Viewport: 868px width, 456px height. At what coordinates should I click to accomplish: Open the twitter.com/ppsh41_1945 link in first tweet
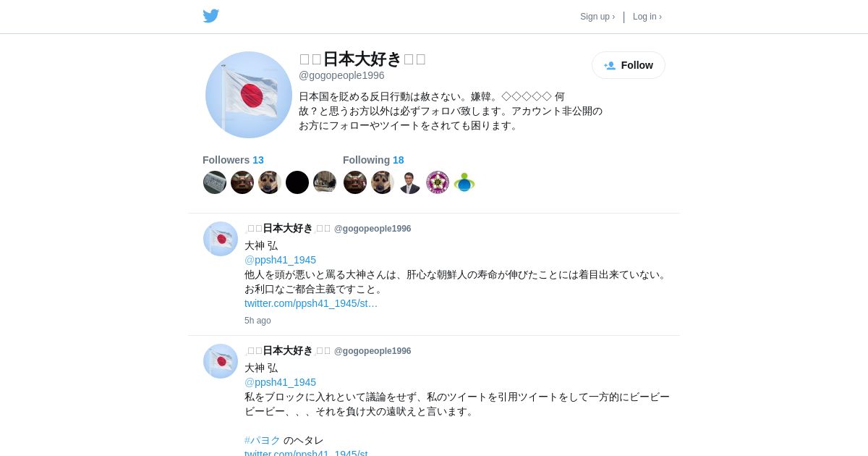[311, 303]
